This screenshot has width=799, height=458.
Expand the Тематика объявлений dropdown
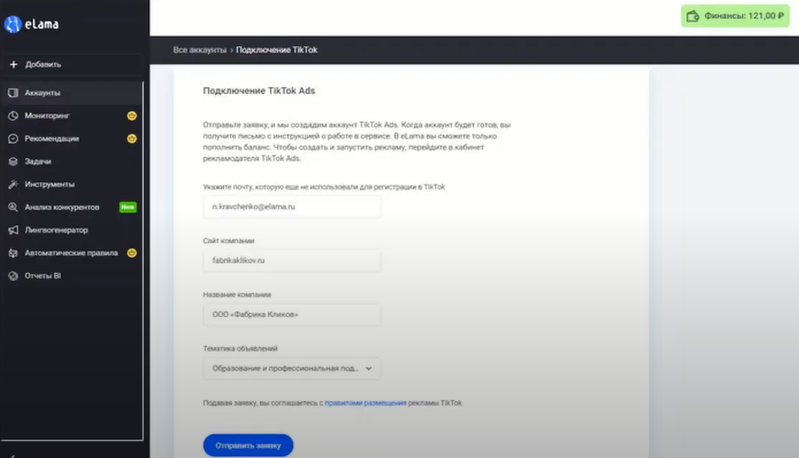pyautogui.click(x=291, y=368)
